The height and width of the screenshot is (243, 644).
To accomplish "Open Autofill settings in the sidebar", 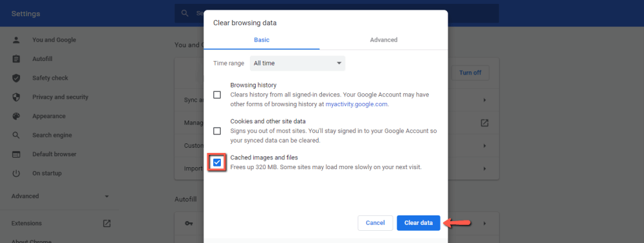I will (43, 59).
